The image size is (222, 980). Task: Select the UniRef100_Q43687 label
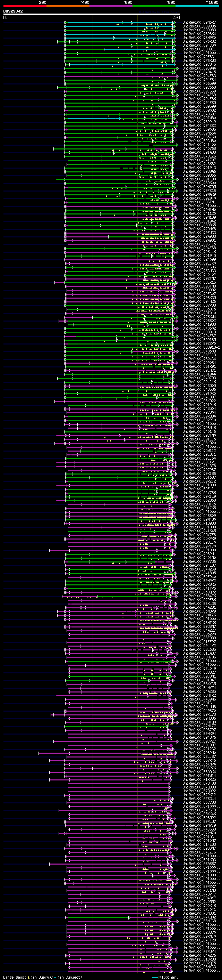(199, 114)
